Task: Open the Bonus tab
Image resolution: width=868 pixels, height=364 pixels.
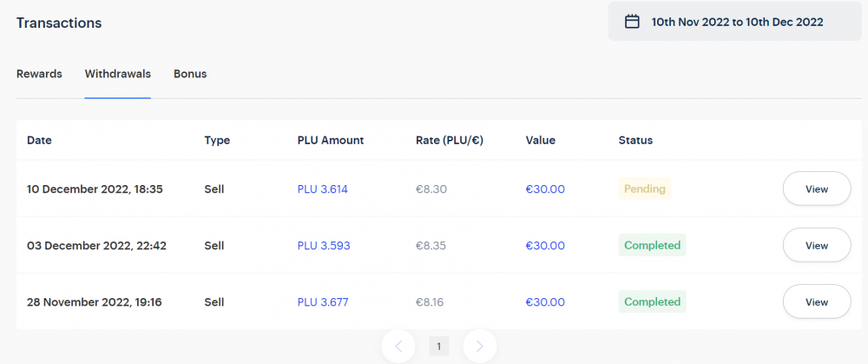Action: pos(190,74)
